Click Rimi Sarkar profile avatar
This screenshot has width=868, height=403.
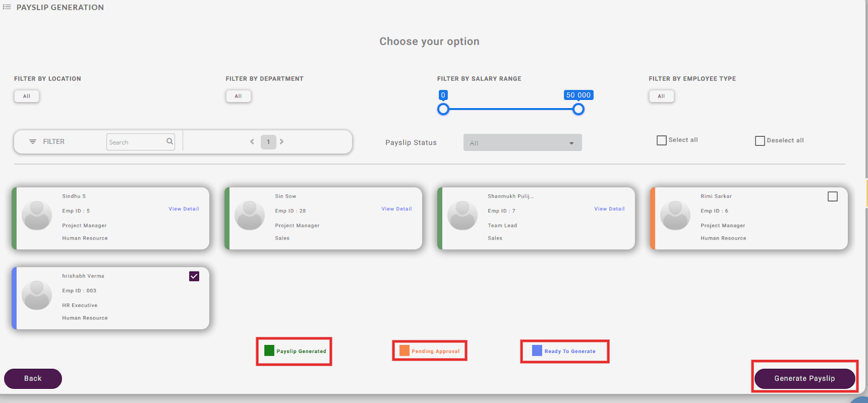point(675,216)
